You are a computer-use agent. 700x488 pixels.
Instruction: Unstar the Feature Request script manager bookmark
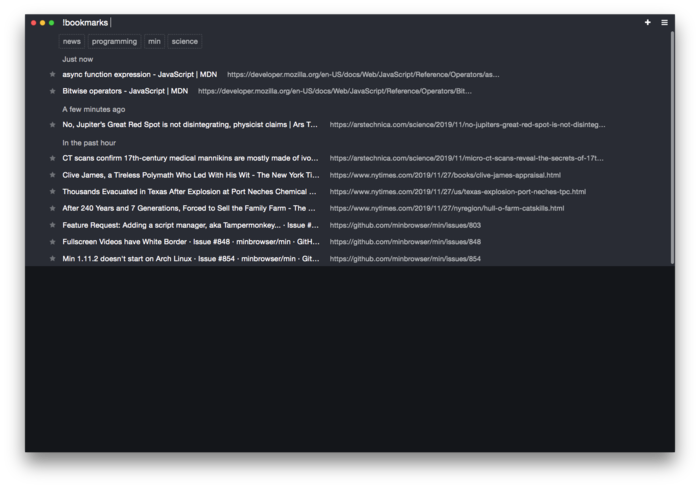(53, 225)
